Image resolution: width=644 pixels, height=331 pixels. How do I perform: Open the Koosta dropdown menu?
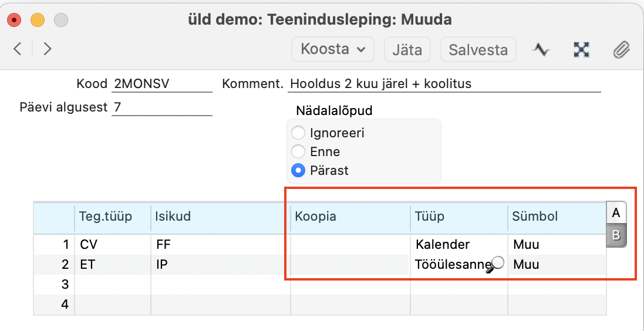[333, 49]
